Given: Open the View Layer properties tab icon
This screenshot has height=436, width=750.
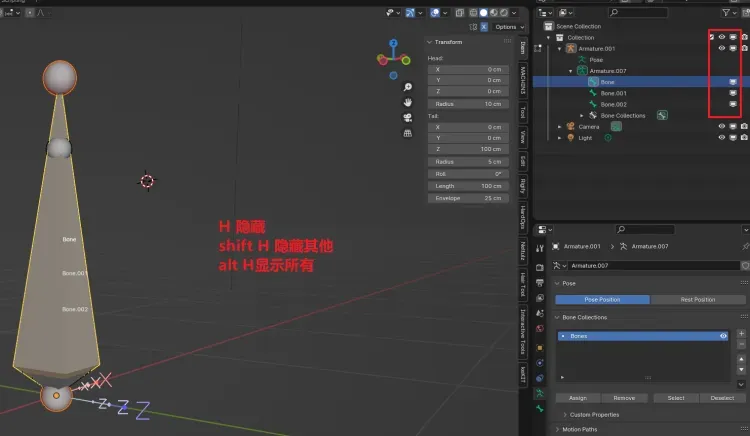Looking at the screenshot, I should [540, 298].
